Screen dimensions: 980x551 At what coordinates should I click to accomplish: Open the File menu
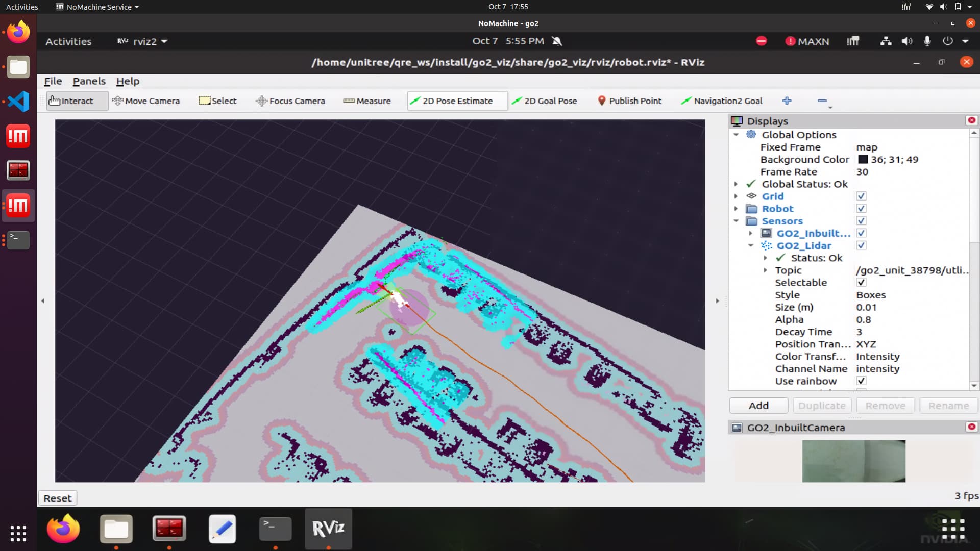(53, 81)
